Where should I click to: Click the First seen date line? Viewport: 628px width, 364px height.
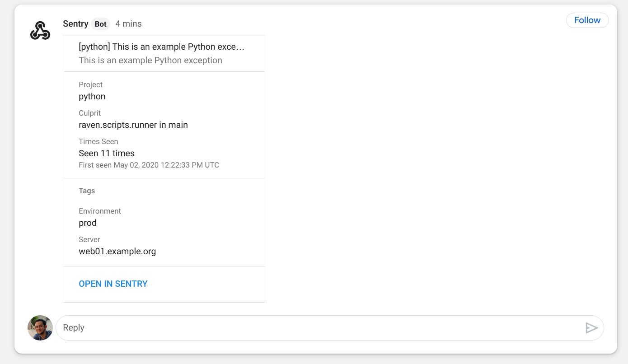coord(149,165)
